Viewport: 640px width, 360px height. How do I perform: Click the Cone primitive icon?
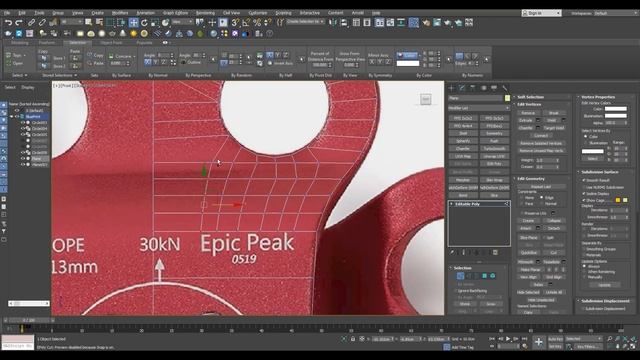[123, 34]
